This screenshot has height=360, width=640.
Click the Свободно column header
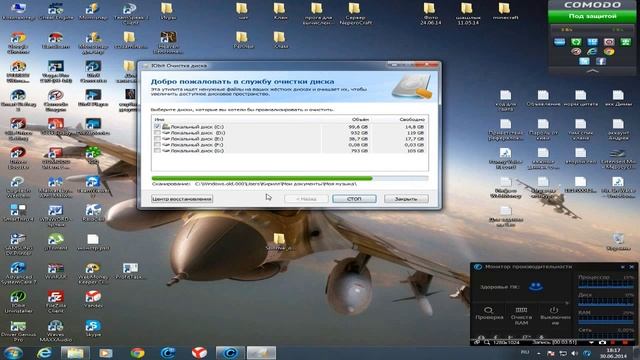(x=412, y=120)
